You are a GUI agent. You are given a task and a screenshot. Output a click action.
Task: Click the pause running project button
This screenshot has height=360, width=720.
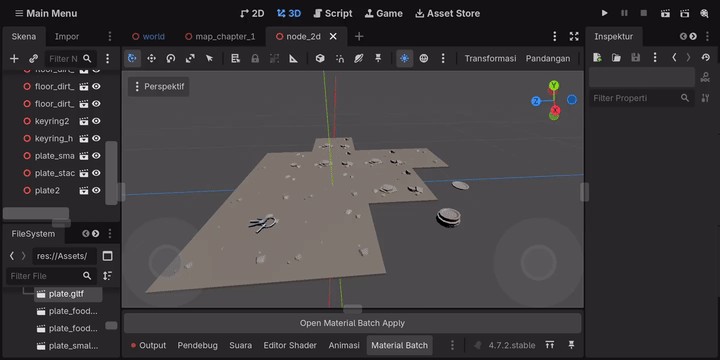click(624, 13)
